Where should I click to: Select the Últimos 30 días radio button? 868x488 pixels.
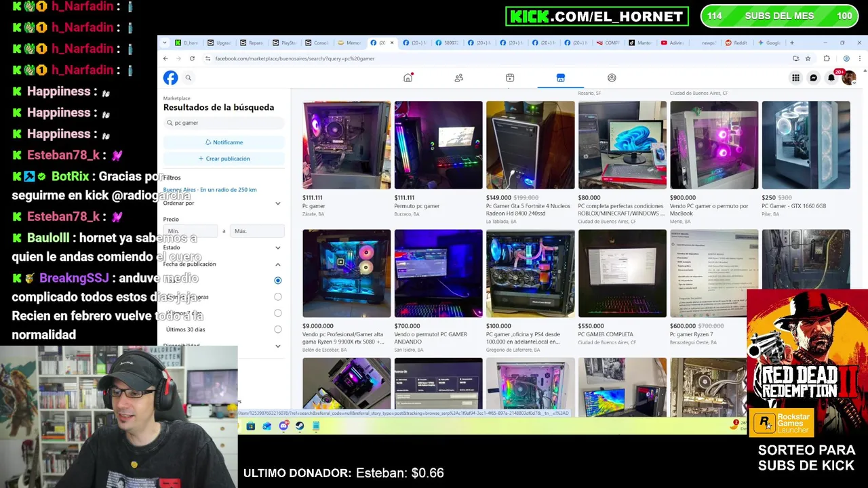(278, 329)
